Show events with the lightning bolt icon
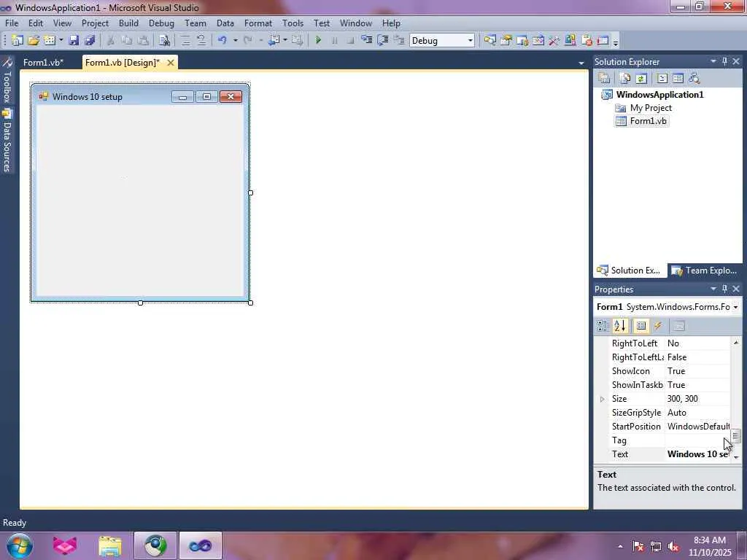 [x=658, y=326]
